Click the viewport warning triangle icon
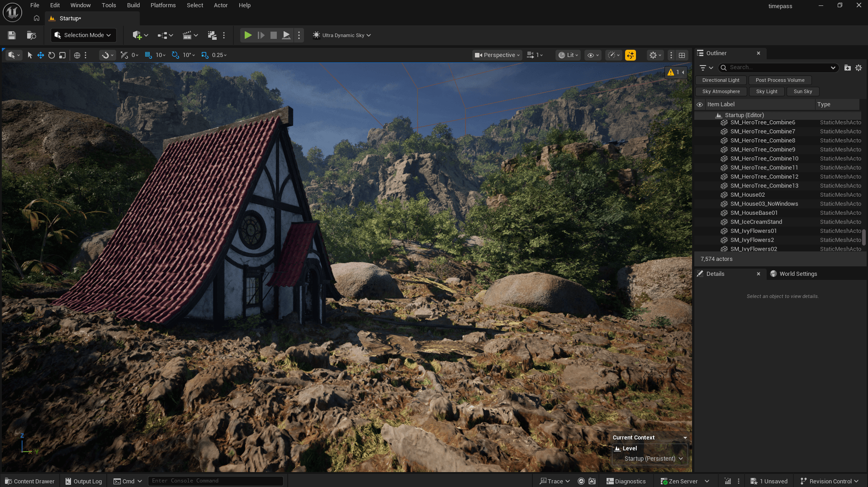Screen dimensions: 868x487 (x=671, y=72)
